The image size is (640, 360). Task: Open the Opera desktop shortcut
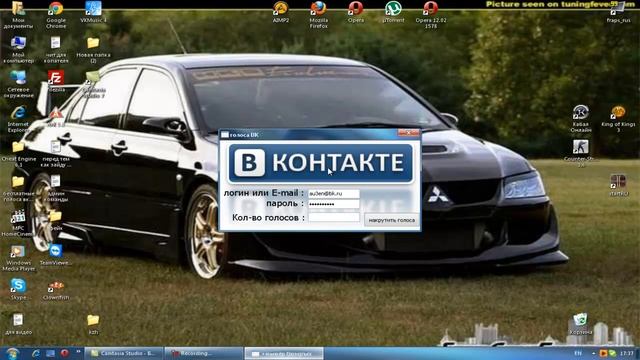tap(356, 11)
